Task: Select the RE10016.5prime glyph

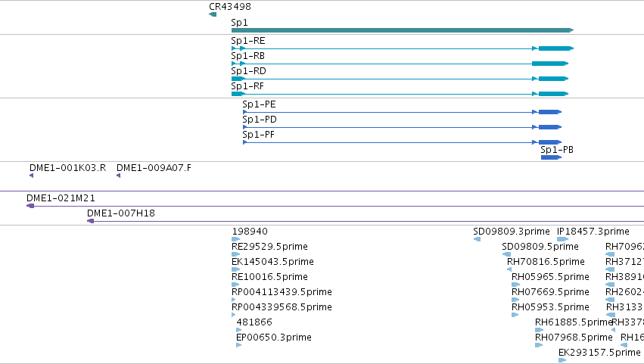Action: coord(235,285)
